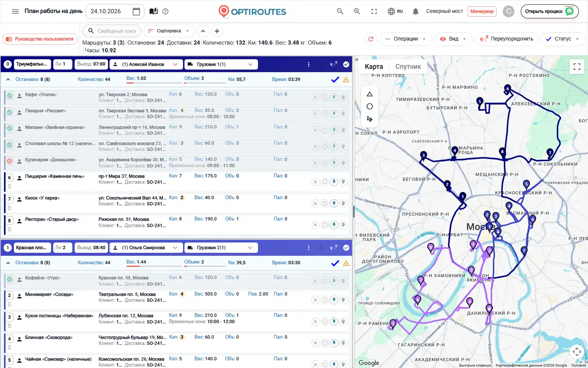Click warning triangle on route 1 summary
The height and width of the screenshot is (368, 588).
346,263
